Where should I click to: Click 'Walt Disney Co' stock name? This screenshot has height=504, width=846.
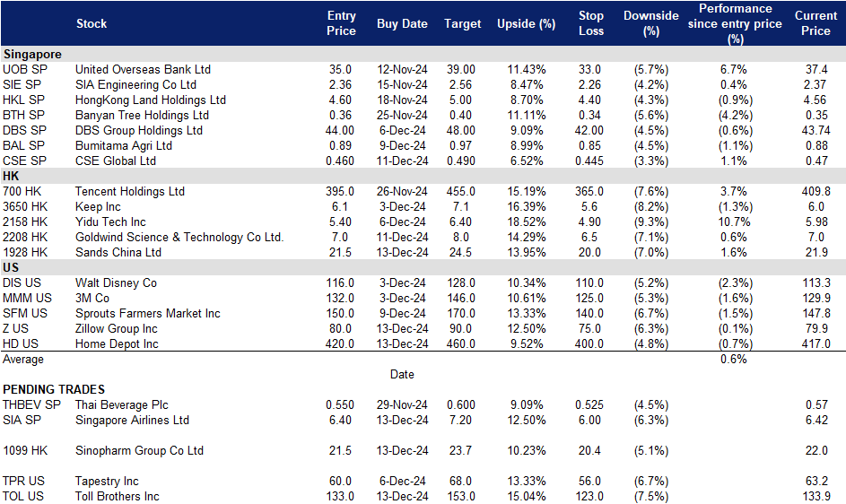pos(116,282)
